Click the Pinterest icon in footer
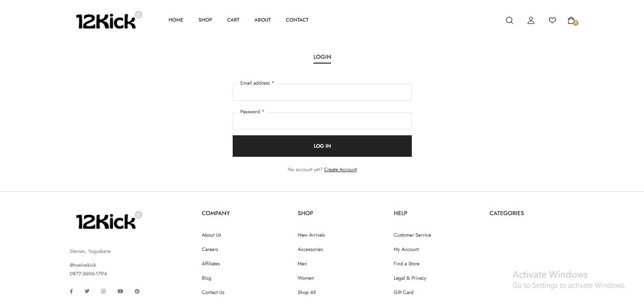 (x=137, y=291)
